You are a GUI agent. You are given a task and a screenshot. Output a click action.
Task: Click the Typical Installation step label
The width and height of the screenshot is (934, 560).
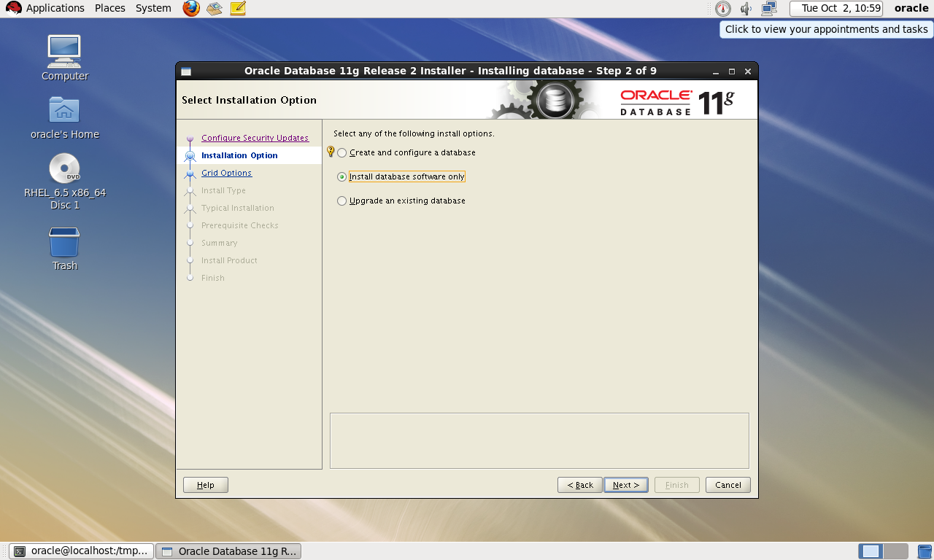pyautogui.click(x=238, y=208)
